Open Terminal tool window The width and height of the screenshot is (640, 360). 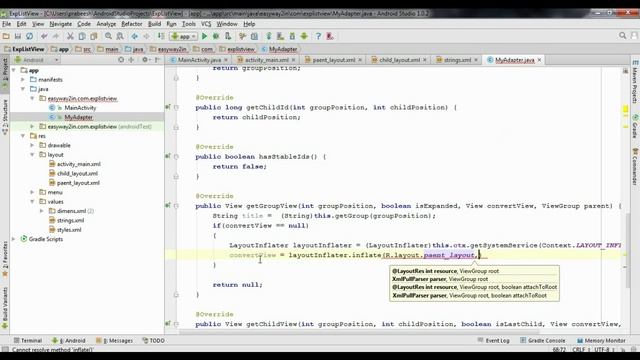tap(28, 340)
